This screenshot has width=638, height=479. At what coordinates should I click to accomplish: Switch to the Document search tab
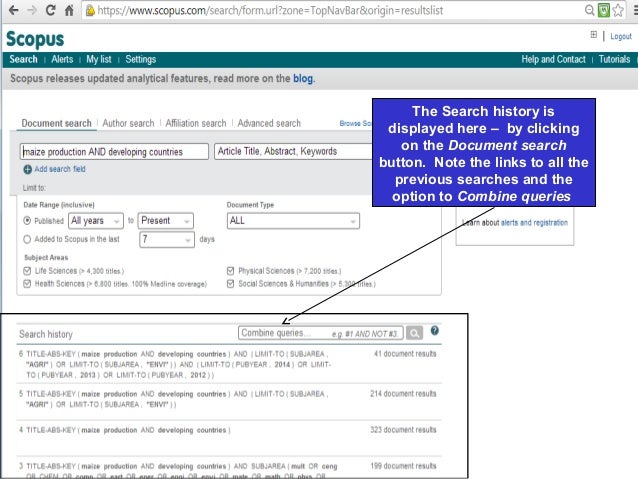coord(57,123)
